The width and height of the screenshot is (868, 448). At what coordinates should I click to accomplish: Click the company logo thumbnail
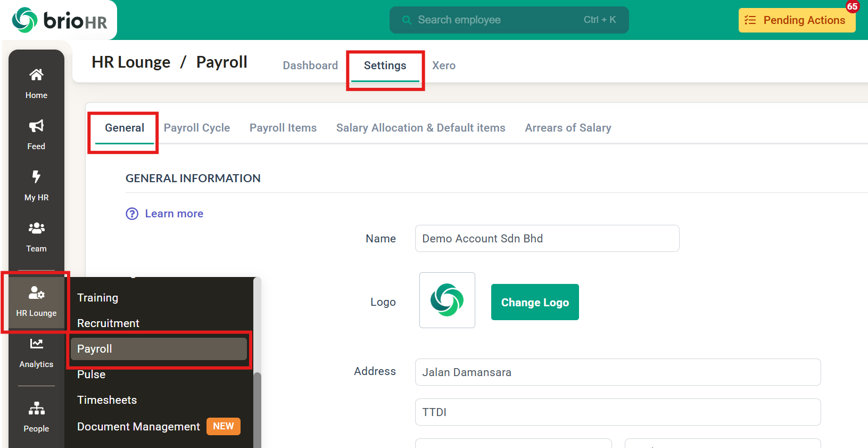pyautogui.click(x=447, y=300)
